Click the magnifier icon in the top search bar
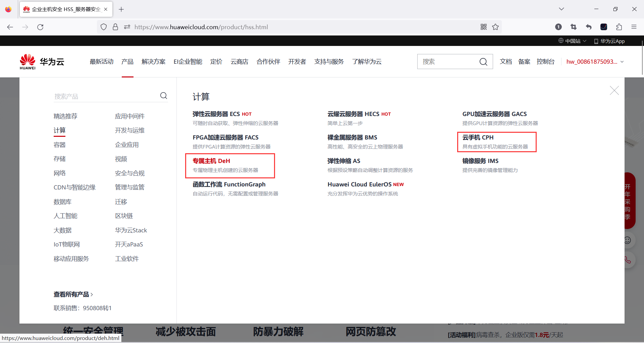 coord(483,62)
